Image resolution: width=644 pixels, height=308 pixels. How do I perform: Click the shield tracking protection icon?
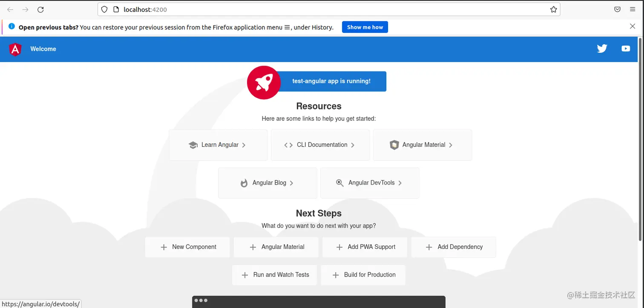pyautogui.click(x=104, y=9)
